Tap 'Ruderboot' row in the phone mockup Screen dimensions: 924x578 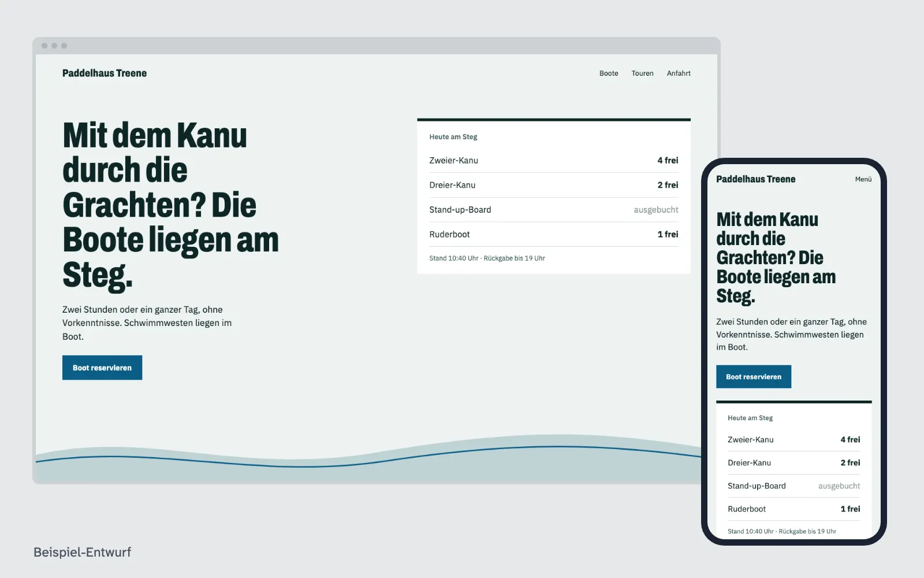[x=794, y=509]
